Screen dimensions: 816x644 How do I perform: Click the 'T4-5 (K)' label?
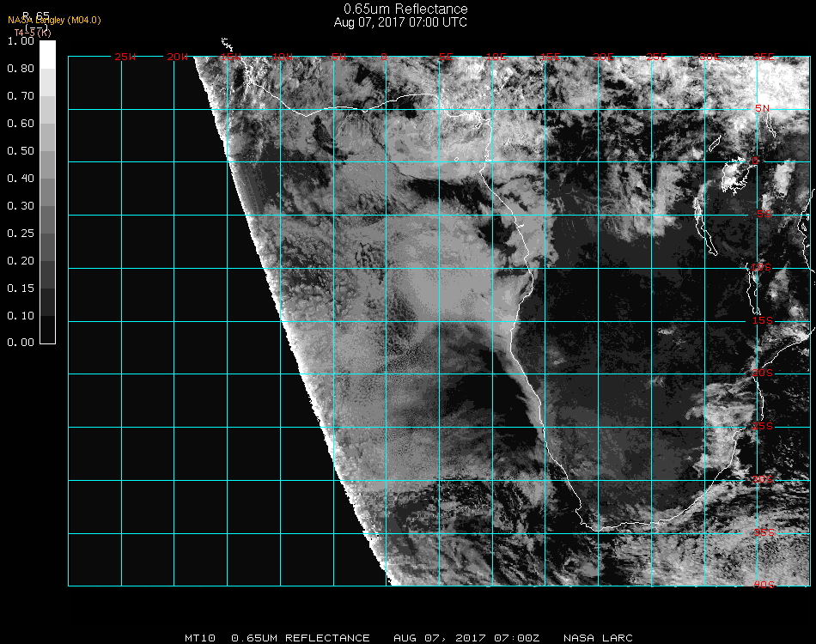[x=33, y=33]
